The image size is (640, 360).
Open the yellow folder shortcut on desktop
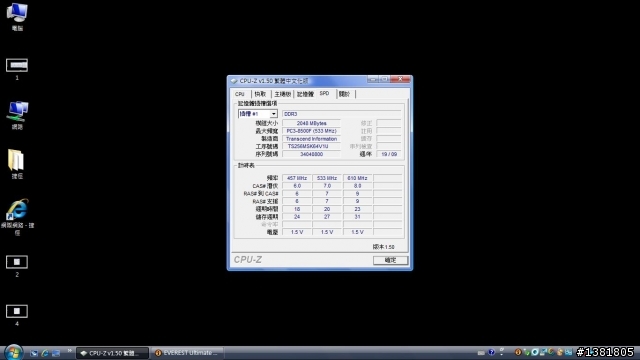pyautogui.click(x=17, y=164)
